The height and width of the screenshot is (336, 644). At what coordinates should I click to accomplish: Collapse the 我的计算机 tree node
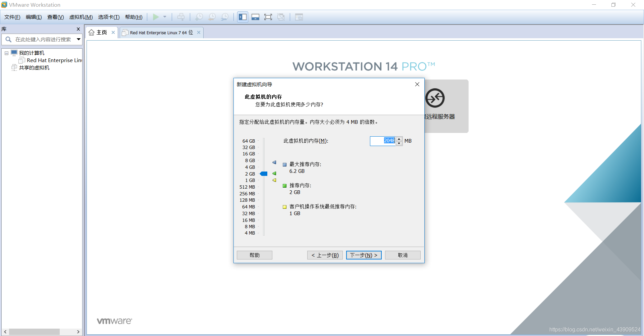pyautogui.click(x=6, y=53)
